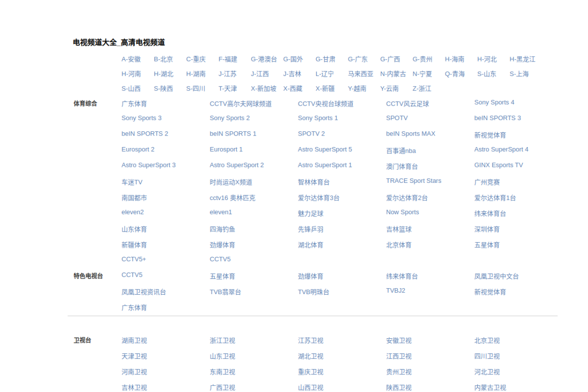Open the 深圳体育 channel

pyautogui.click(x=487, y=229)
